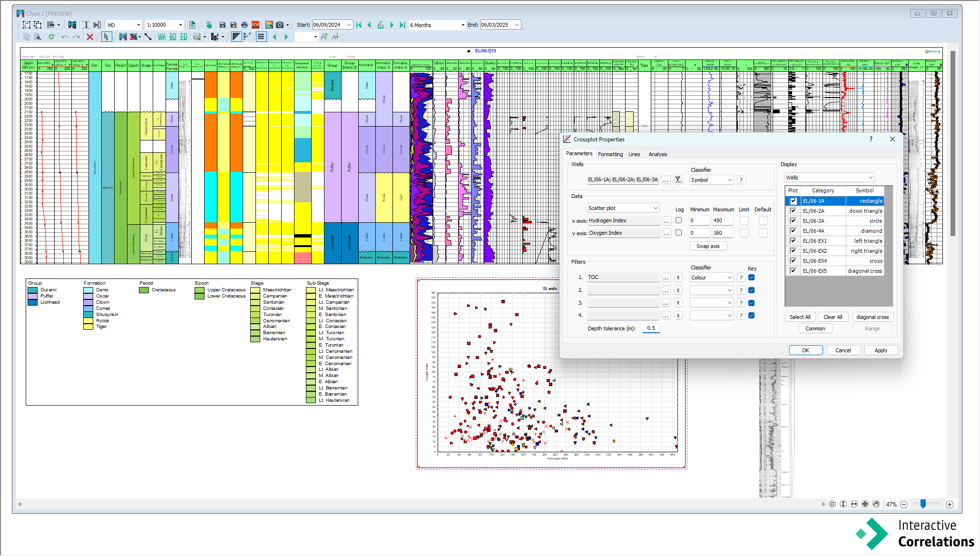This screenshot has width=980, height=556.
Task: Click the x-axis Maximum value field
Action: 722,220
